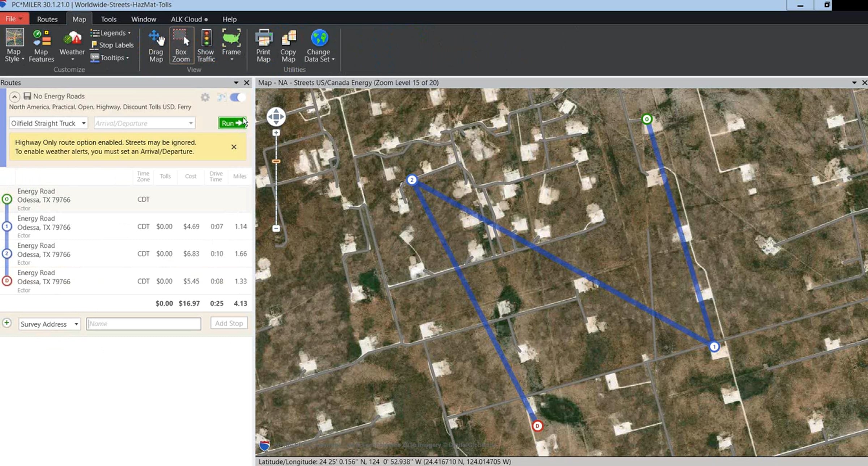This screenshot has height=466, width=868.
Task: Select the Drag Map tool
Action: (156, 45)
